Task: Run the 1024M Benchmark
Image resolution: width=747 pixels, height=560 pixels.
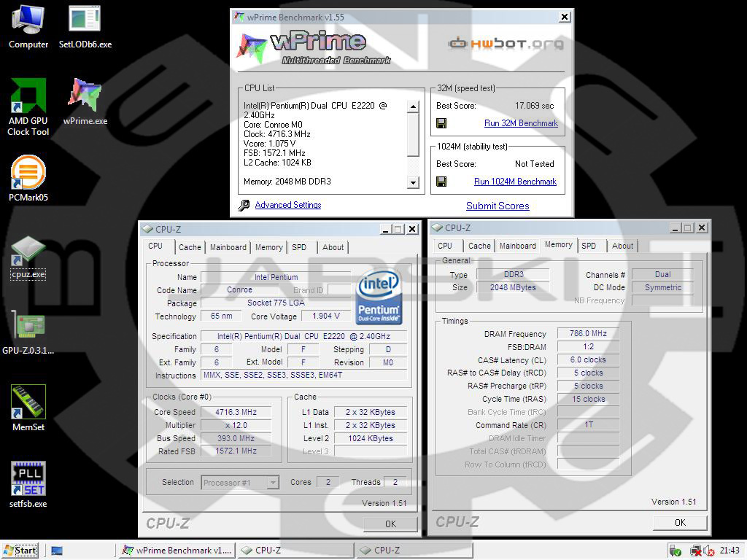Action: click(x=515, y=182)
